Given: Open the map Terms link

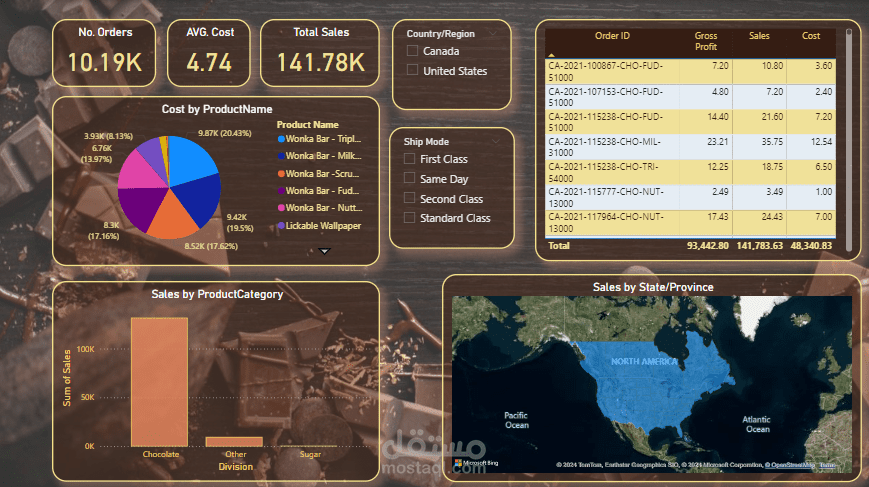Looking at the screenshot, I should click(827, 465).
